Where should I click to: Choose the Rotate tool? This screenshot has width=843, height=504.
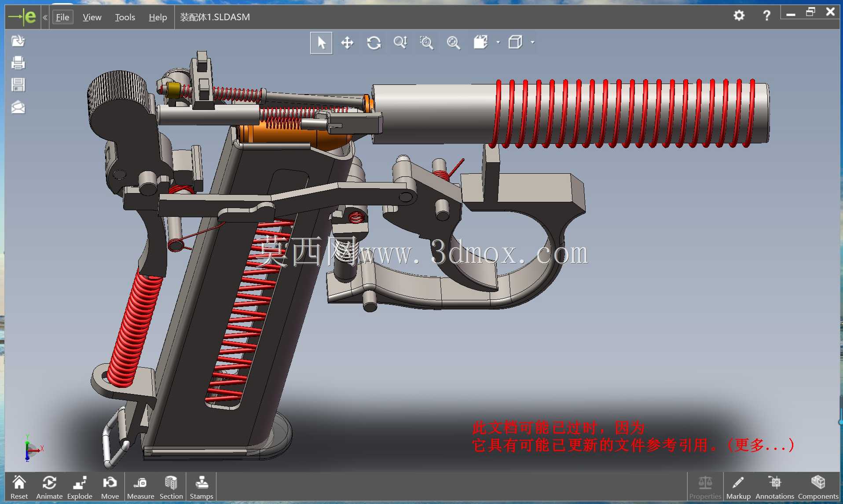tap(374, 43)
